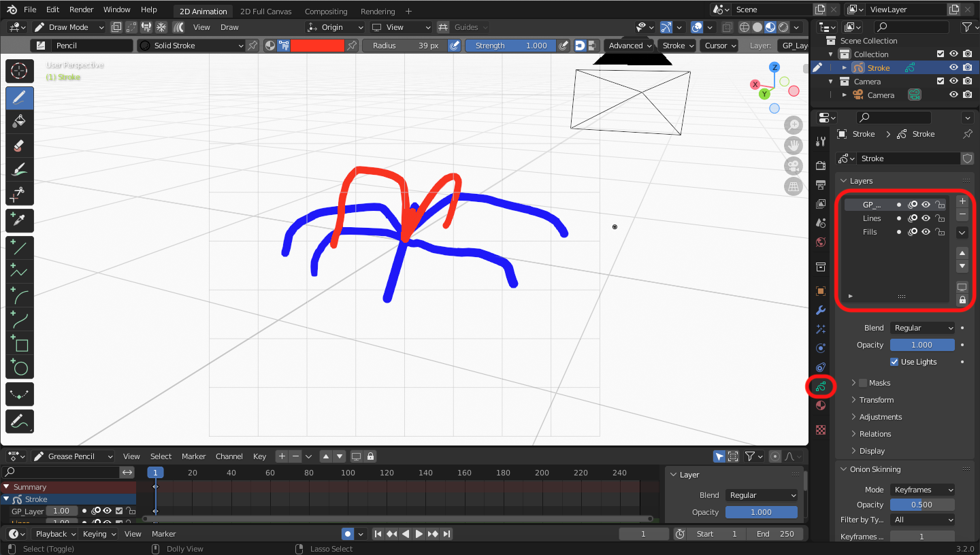Screen dimensions: 980x555
Task: Select the Circle primitive tool
Action: point(20,367)
